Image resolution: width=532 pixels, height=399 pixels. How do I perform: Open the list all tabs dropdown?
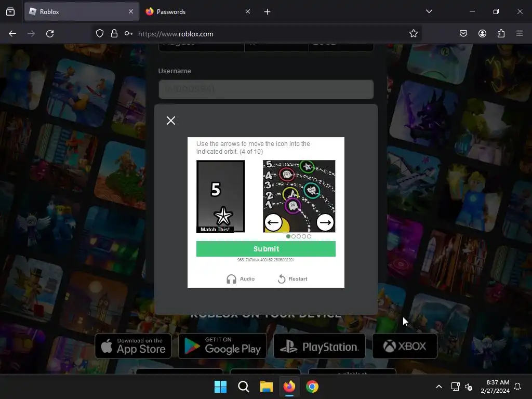click(x=429, y=11)
